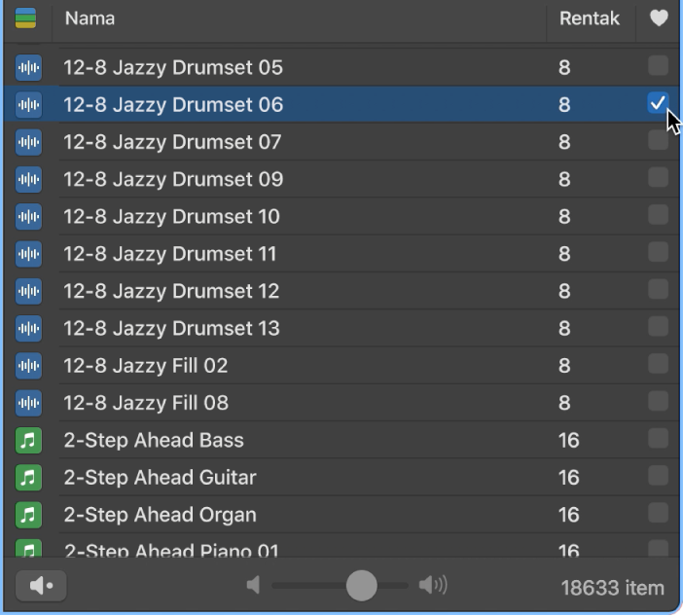Click green note icon beside 2-Step Ahead Organ
This screenshot has height=616, width=683.
29,515
